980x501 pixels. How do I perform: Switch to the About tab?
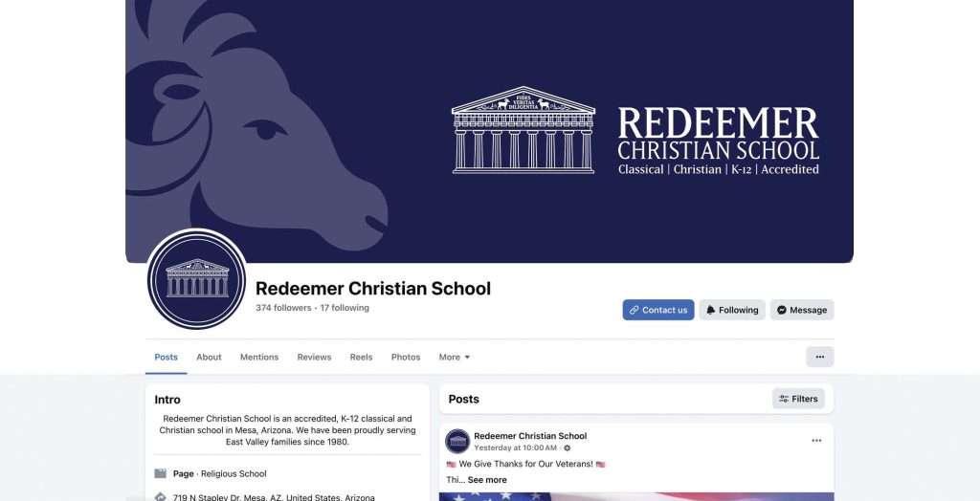click(x=209, y=358)
